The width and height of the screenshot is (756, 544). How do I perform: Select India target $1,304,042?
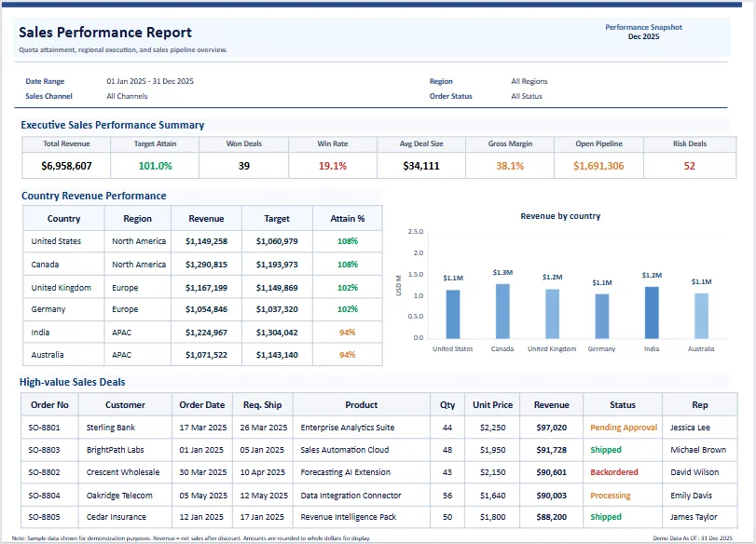pyautogui.click(x=277, y=333)
